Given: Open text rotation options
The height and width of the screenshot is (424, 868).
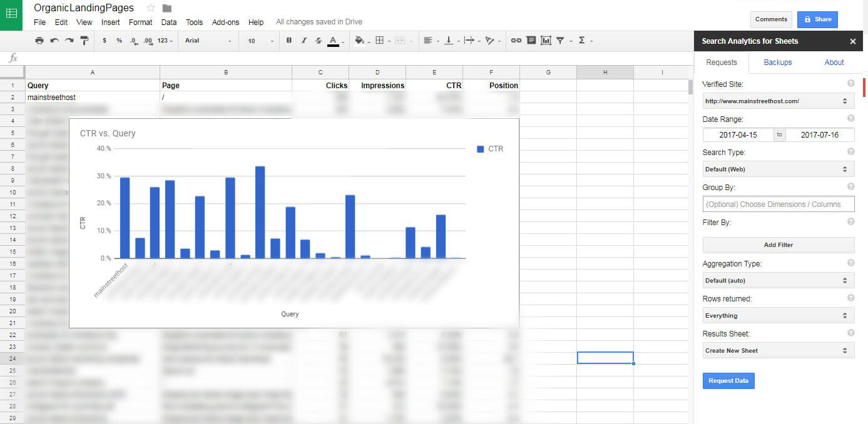Looking at the screenshot, I should tap(490, 41).
